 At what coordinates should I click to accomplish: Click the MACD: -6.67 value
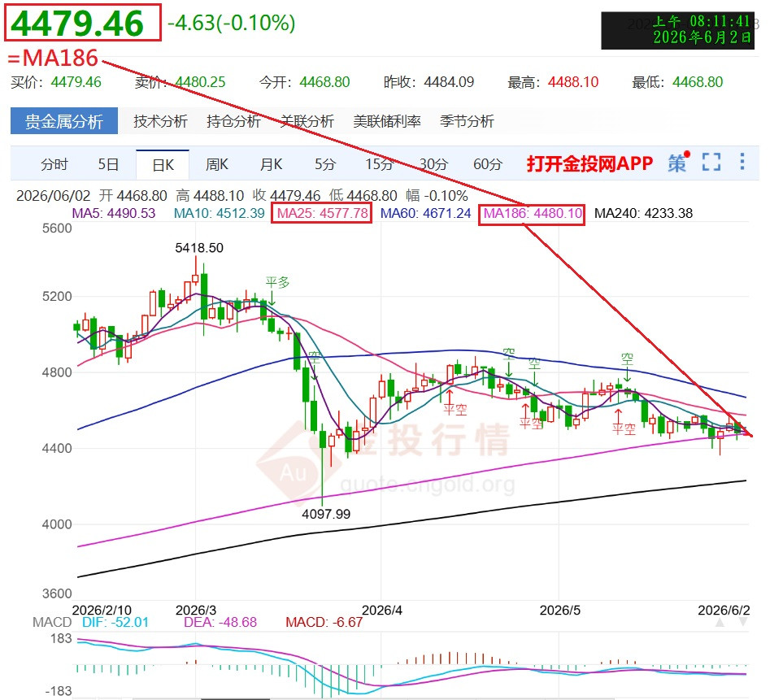(324, 623)
